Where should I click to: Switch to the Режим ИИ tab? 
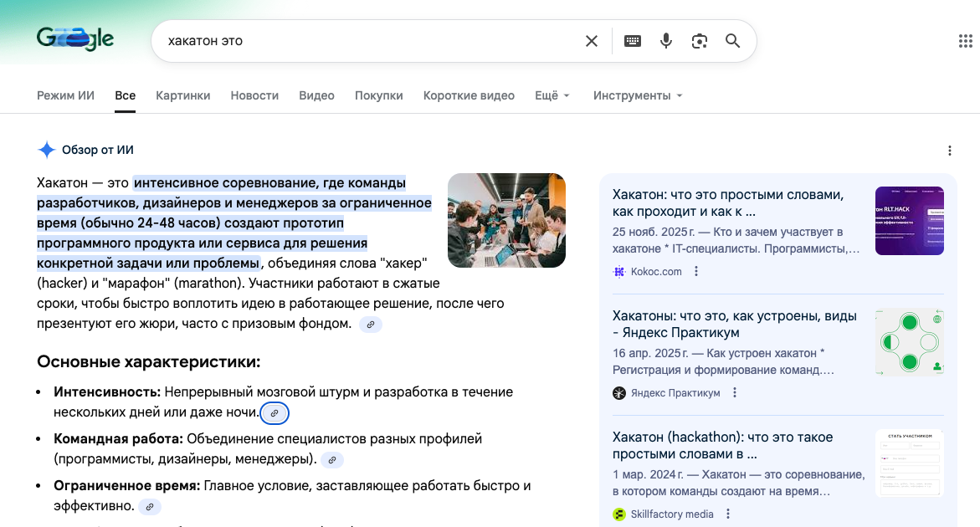65,95
